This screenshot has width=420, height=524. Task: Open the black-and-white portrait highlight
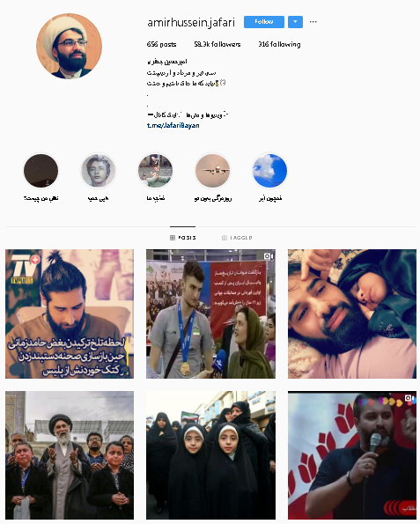click(x=98, y=171)
